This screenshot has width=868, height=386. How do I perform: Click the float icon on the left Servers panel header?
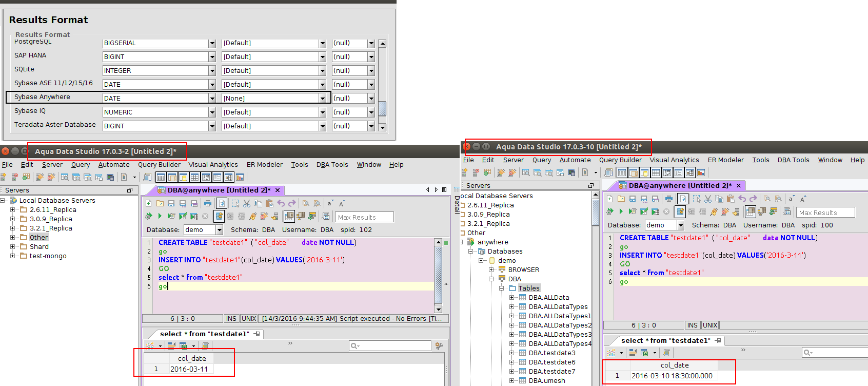[130, 190]
